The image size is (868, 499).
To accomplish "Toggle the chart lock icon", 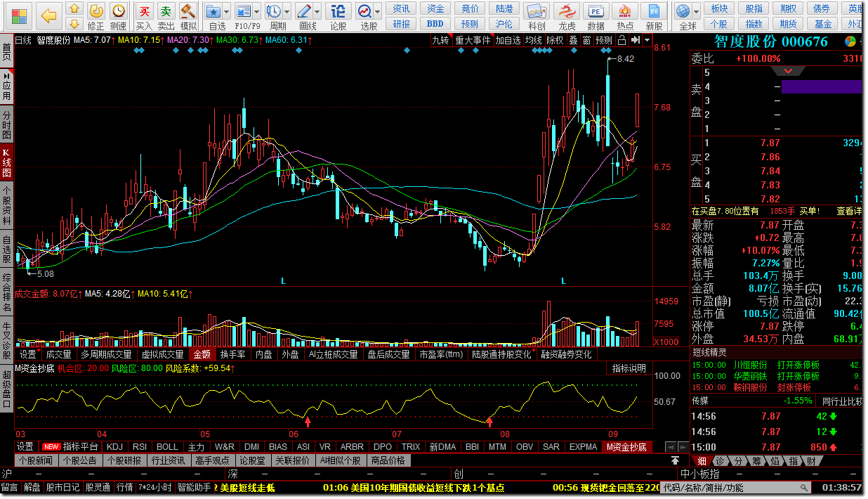I will [622, 40].
